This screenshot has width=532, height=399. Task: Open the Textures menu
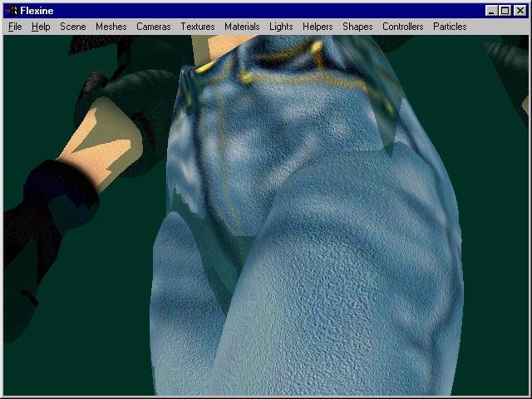click(198, 27)
